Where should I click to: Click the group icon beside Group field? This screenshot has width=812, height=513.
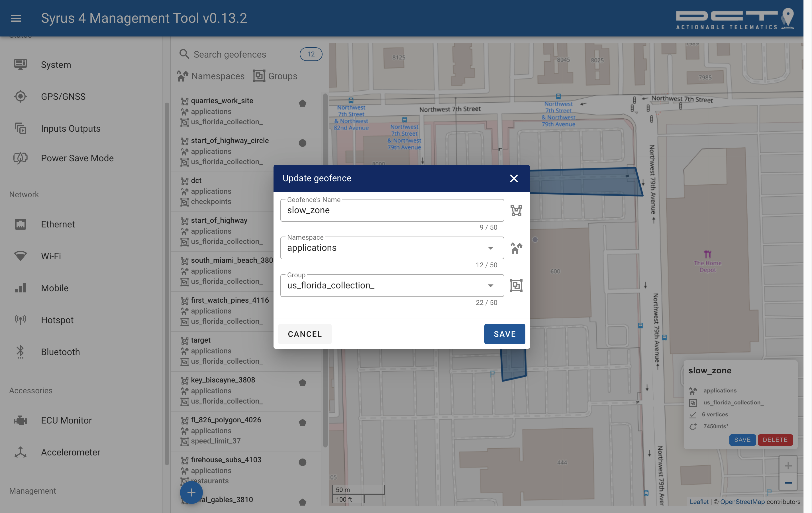(516, 286)
